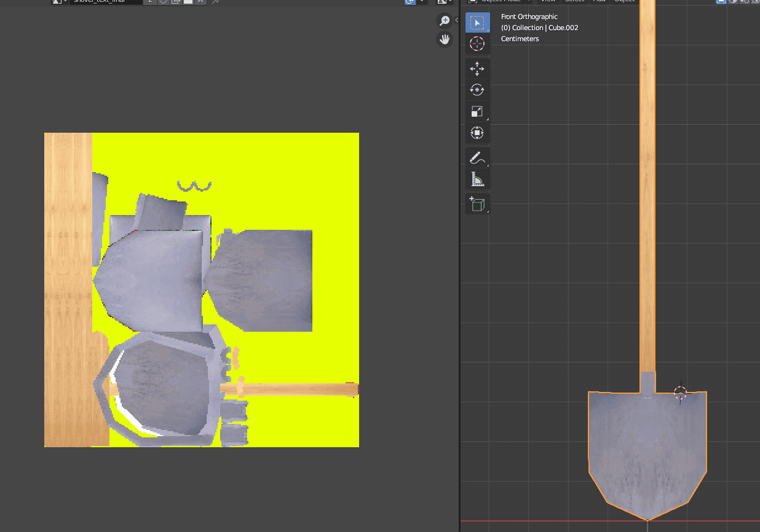Expand the image editor sidebar arrow

456,20
